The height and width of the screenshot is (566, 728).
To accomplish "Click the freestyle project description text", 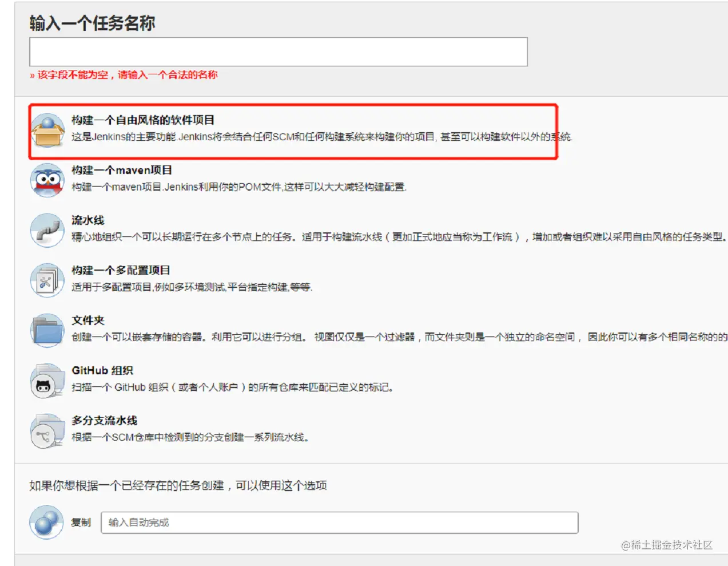I will [322, 137].
